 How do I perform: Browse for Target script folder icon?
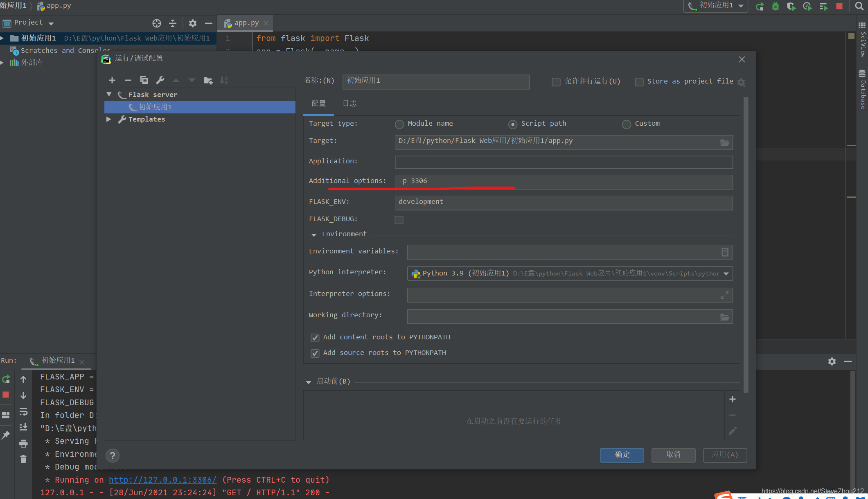tap(724, 142)
